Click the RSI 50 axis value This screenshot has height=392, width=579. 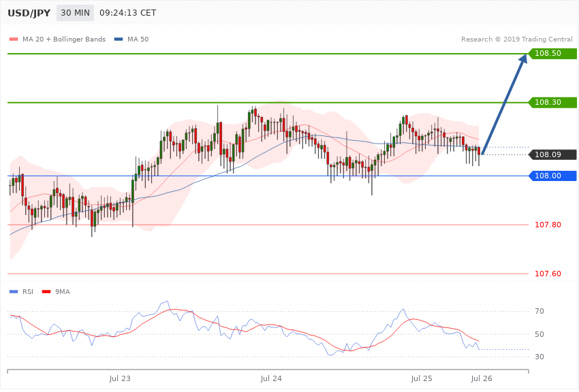pyautogui.click(x=539, y=334)
